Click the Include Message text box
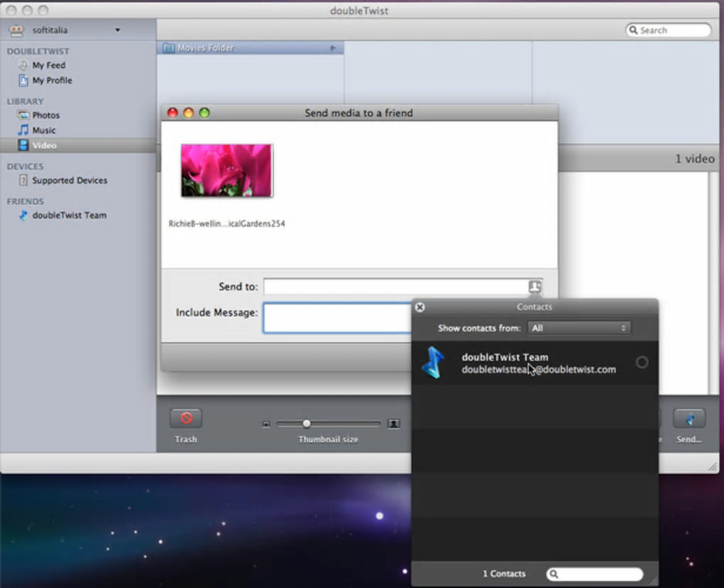This screenshot has width=724, height=588. pos(337,317)
